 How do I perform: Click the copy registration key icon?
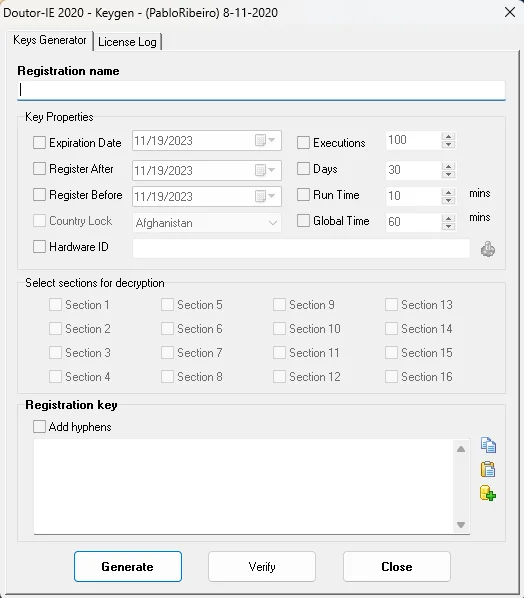click(x=488, y=445)
